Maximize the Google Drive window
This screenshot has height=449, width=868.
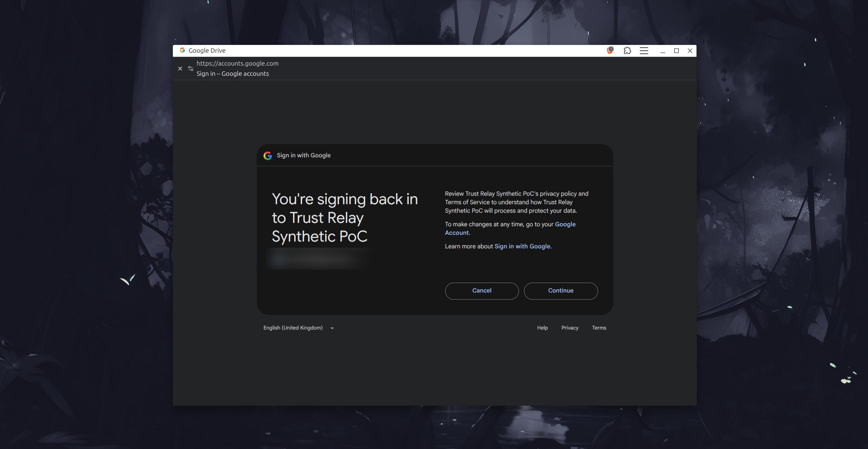[x=676, y=51]
